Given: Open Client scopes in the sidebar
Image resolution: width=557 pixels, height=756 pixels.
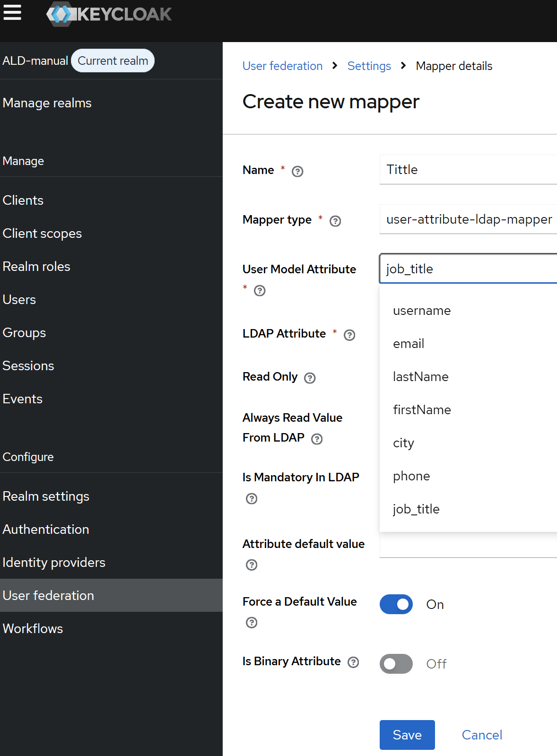Looking at the screenshot, I should [x=111, y=234].
